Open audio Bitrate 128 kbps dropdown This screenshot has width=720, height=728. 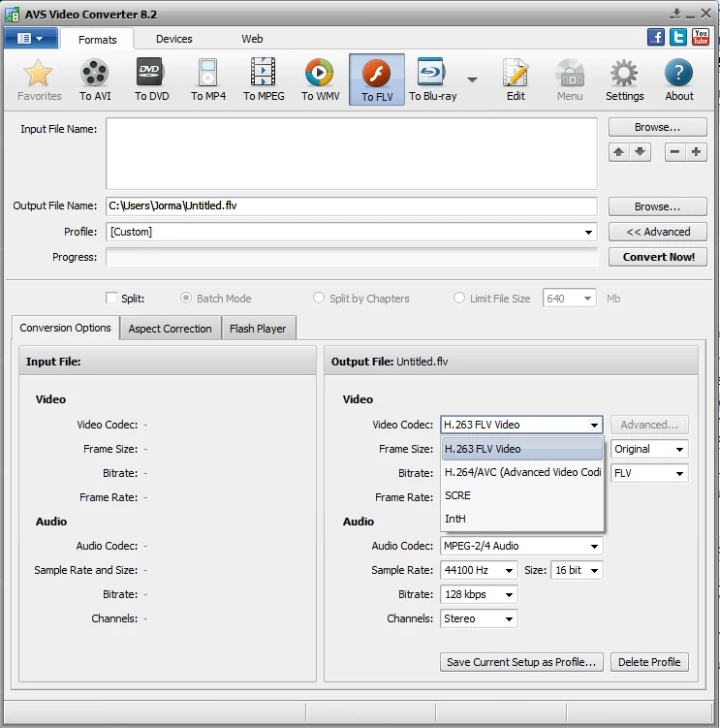pyautogui.click(x=479, y=594)
